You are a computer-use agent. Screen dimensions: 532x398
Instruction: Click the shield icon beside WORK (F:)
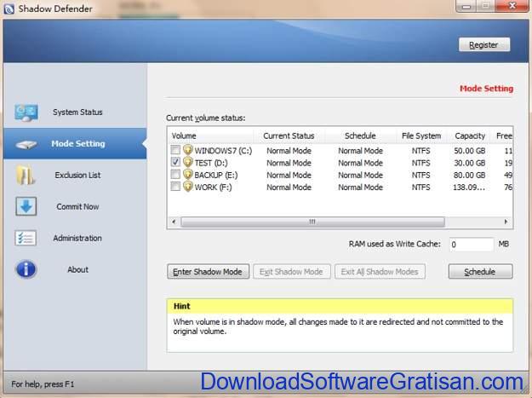click(187, 186)
